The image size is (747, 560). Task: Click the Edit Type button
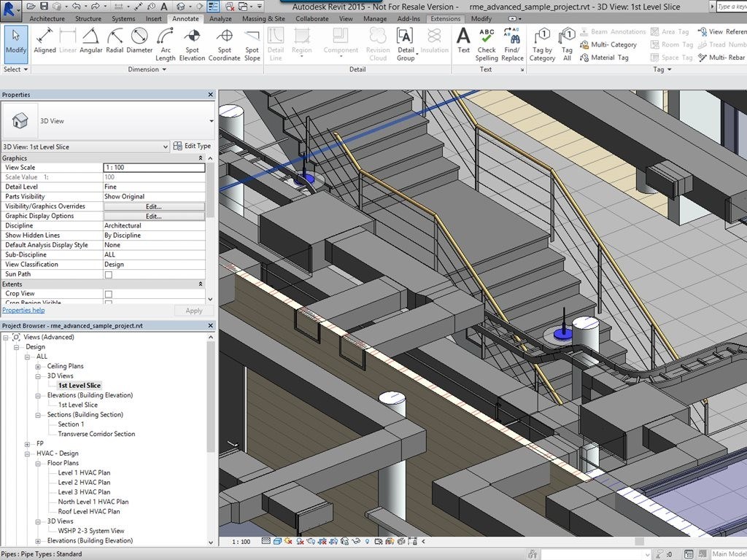click(x=192, y=145)
